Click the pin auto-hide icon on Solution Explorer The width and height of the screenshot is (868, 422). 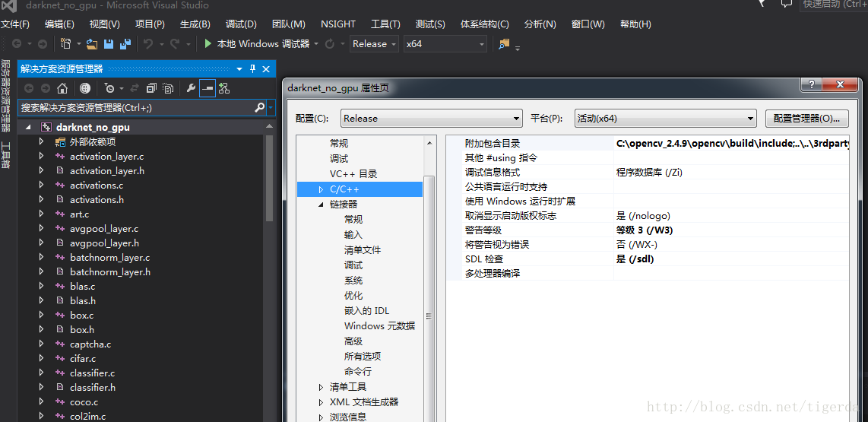pos(252,69)
